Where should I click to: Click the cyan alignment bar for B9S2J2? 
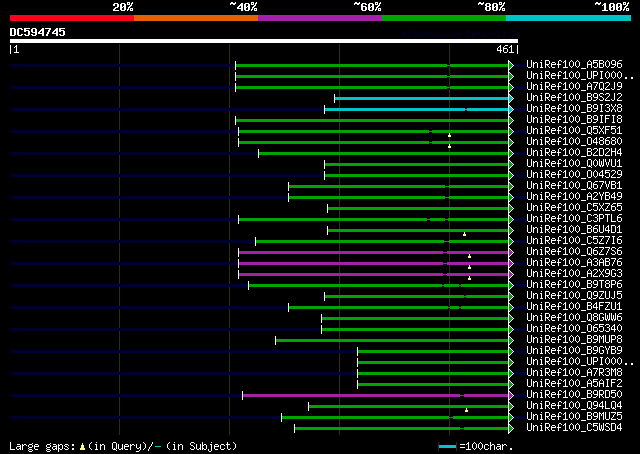[422, 98]
